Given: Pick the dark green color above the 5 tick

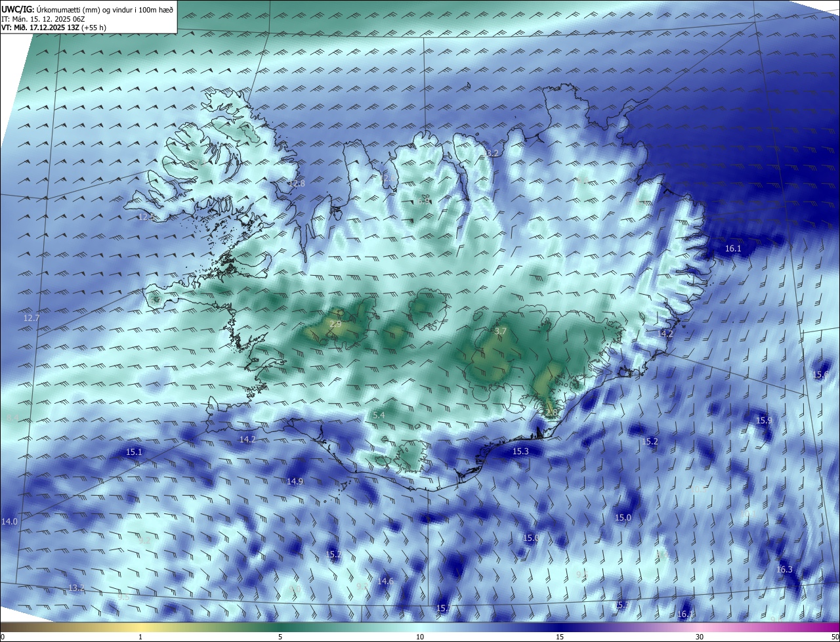Looking at the screenshot, I should [x=280, y=627].
